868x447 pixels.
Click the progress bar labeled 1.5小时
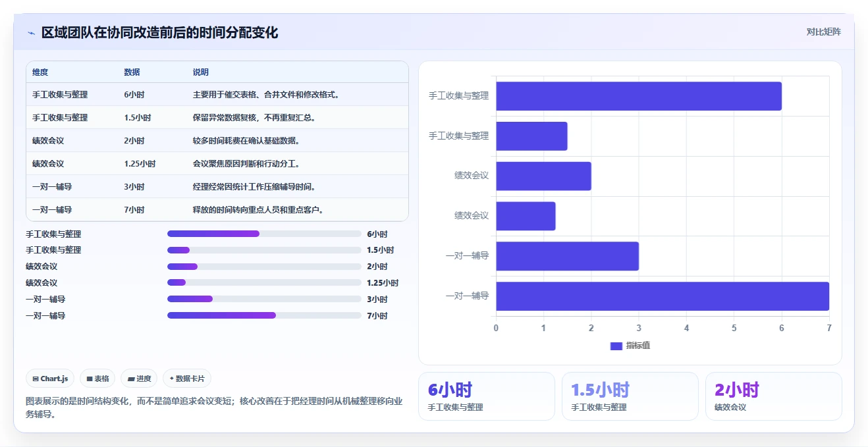tap(264, 250)
